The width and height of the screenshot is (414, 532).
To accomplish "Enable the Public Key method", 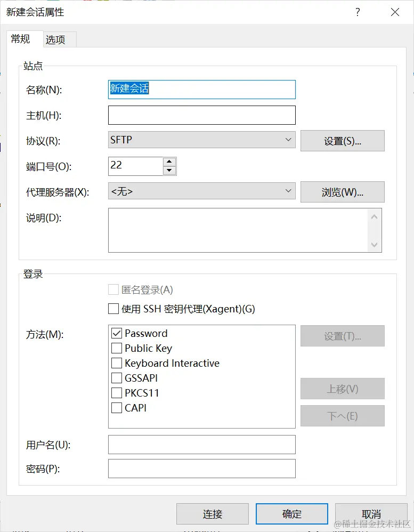I will click(x=117, y=349).
